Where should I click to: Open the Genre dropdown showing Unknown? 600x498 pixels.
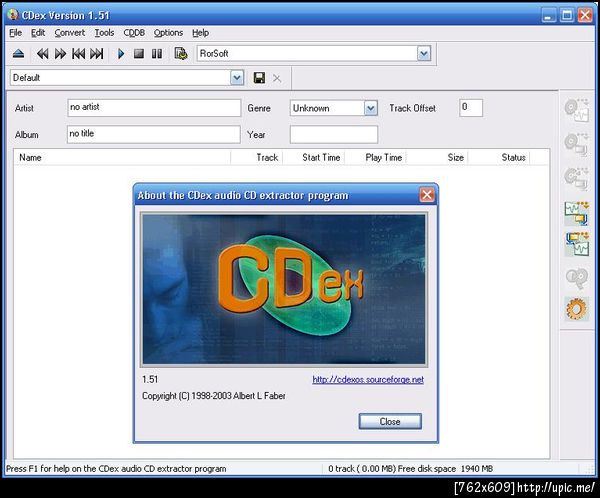(370, 108)
